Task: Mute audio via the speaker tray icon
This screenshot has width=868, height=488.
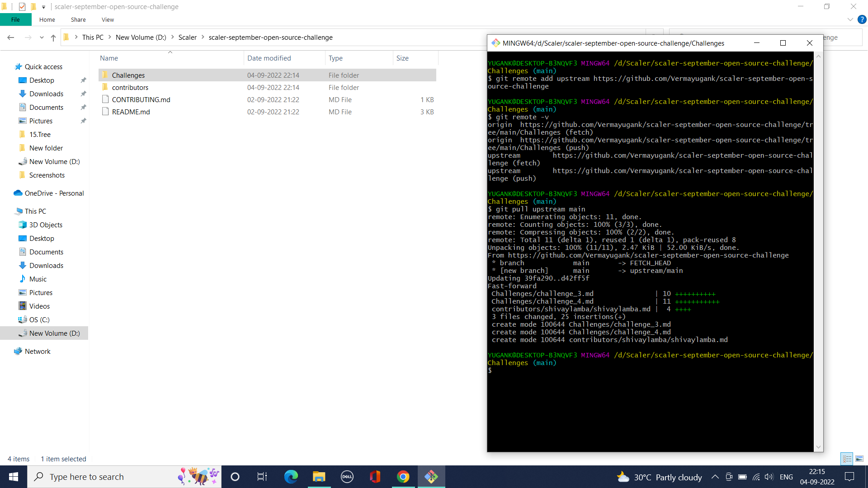Action: point(769,477)
